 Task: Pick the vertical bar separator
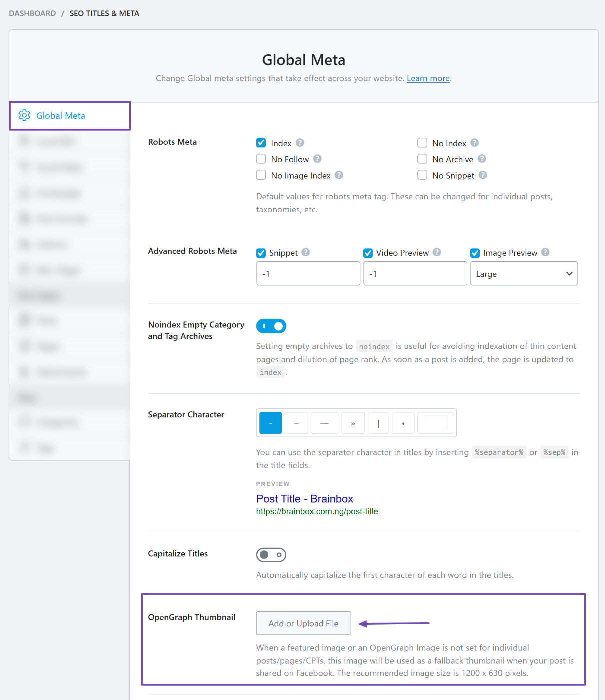pos(378,423)
